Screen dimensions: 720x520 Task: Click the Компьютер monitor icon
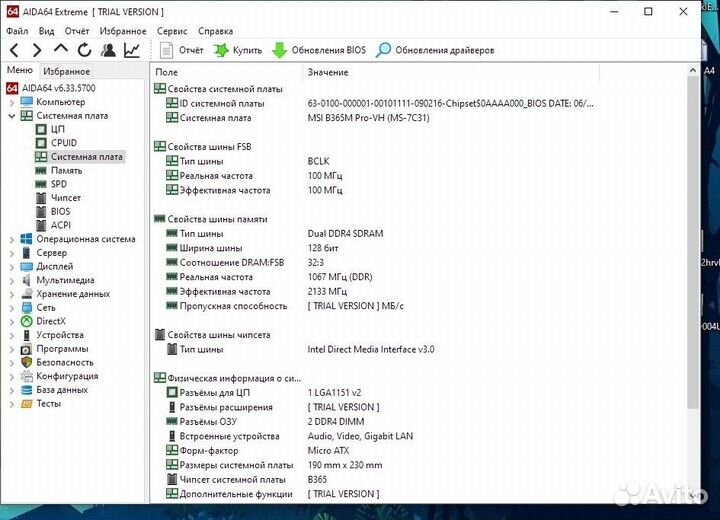tap(27, 102)
